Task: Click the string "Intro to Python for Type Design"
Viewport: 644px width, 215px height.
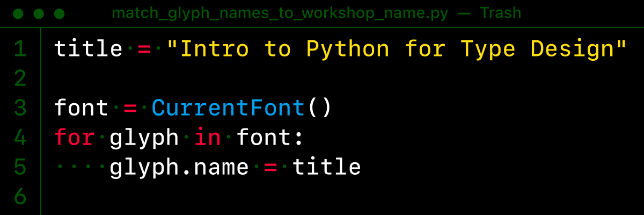Action: (x=397, y=49)
